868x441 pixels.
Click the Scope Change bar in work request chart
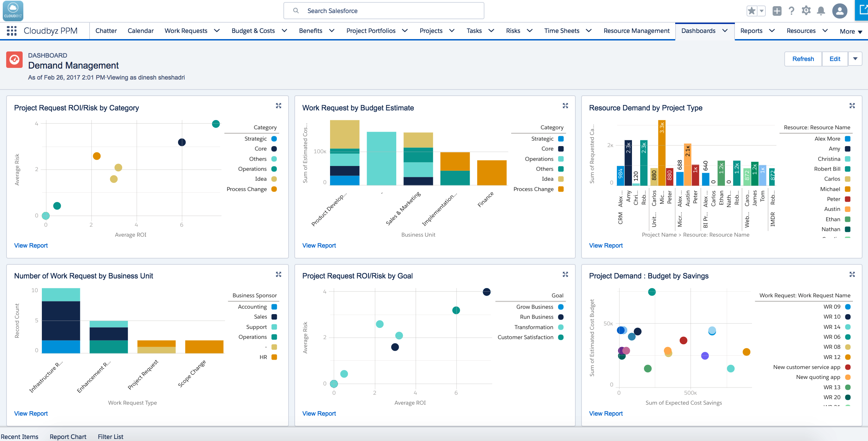pos(204,347)
